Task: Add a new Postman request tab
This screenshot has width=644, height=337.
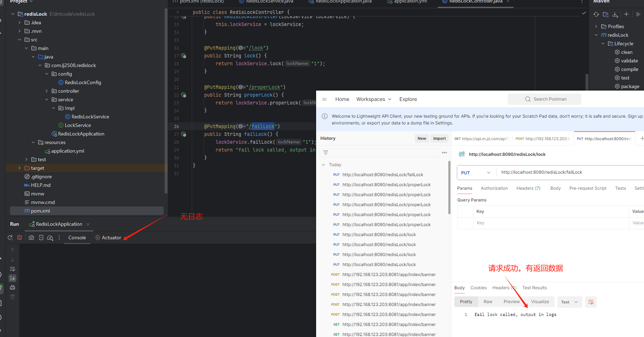Action: coord(642,138)
